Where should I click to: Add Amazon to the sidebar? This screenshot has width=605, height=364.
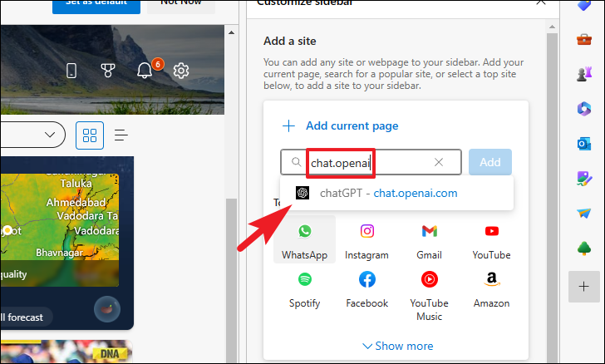(x=492, y=289)
